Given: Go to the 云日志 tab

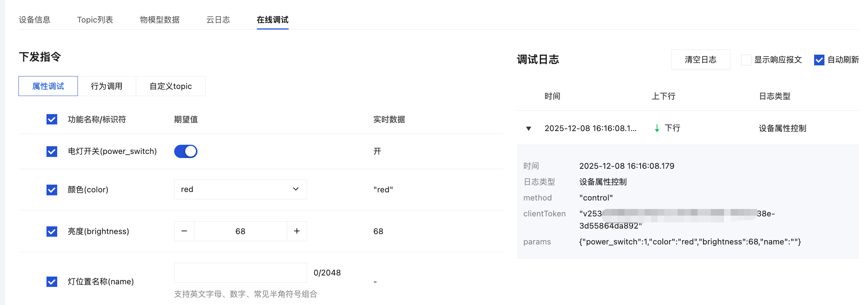Looking at the screenshot, I should [x=218, y=20].
